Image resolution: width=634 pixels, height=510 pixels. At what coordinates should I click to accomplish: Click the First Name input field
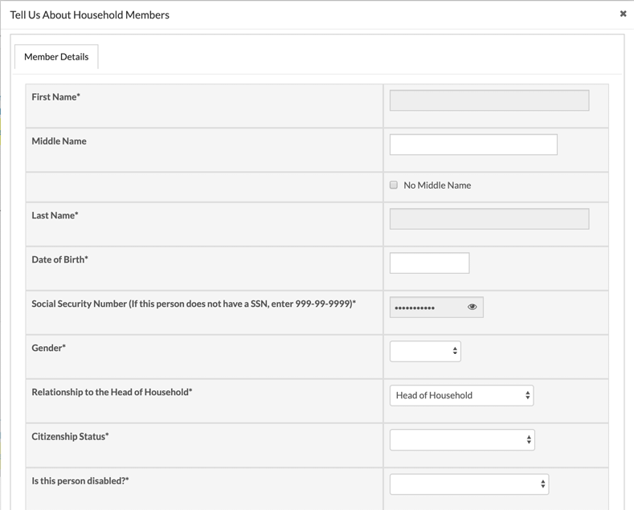pos(488,100)
